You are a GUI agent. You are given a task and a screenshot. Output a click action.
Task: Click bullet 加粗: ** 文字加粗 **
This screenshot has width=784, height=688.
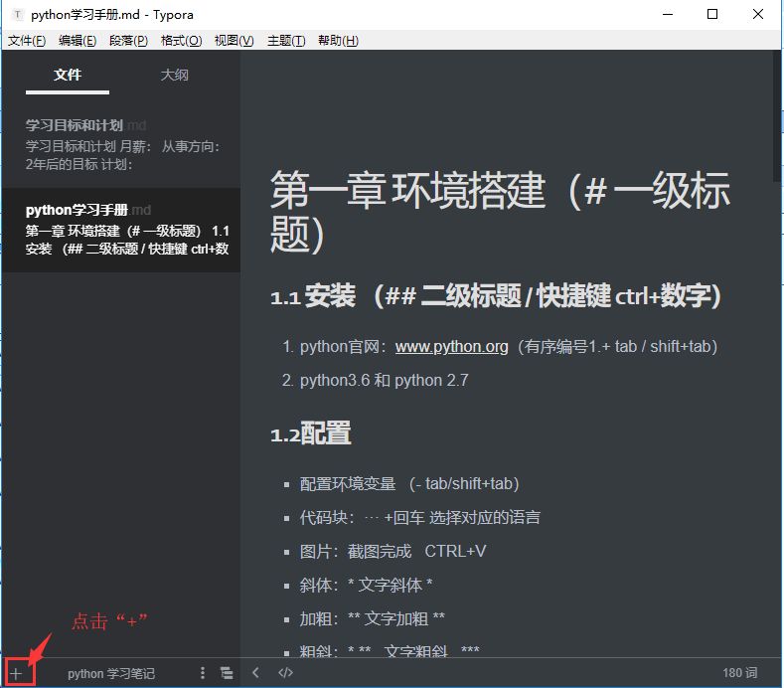tap(372, 619)
